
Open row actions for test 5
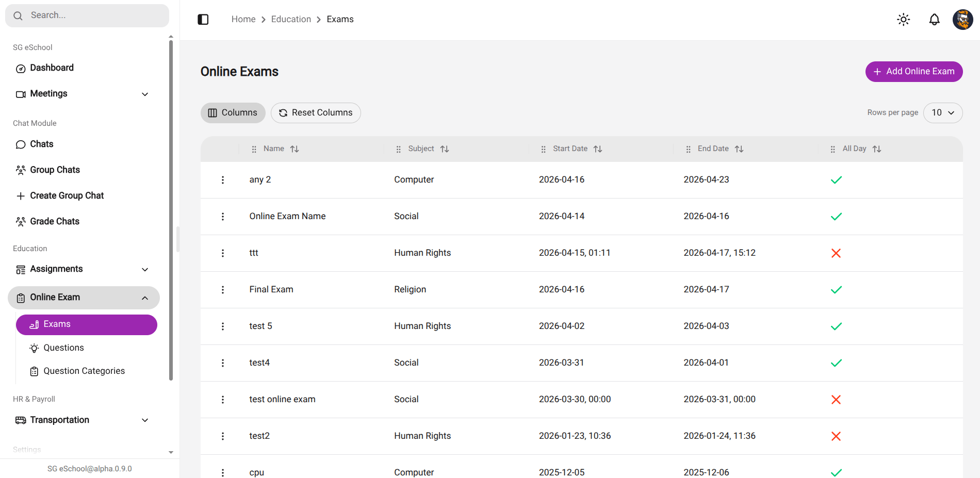click(x=223, y=326)
